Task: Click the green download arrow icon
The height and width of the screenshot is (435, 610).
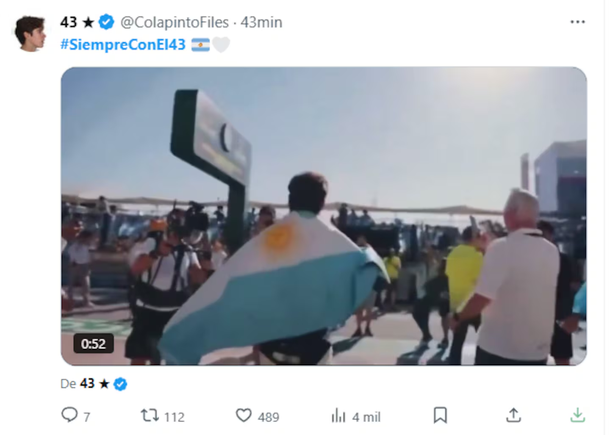Action: click(577, 415)
